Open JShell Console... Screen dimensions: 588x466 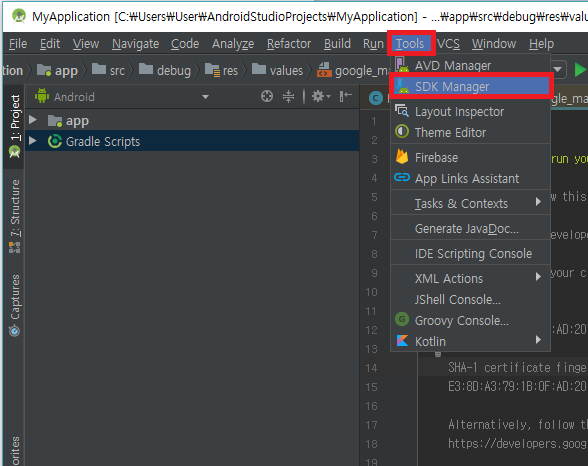(x=470, y=299)
